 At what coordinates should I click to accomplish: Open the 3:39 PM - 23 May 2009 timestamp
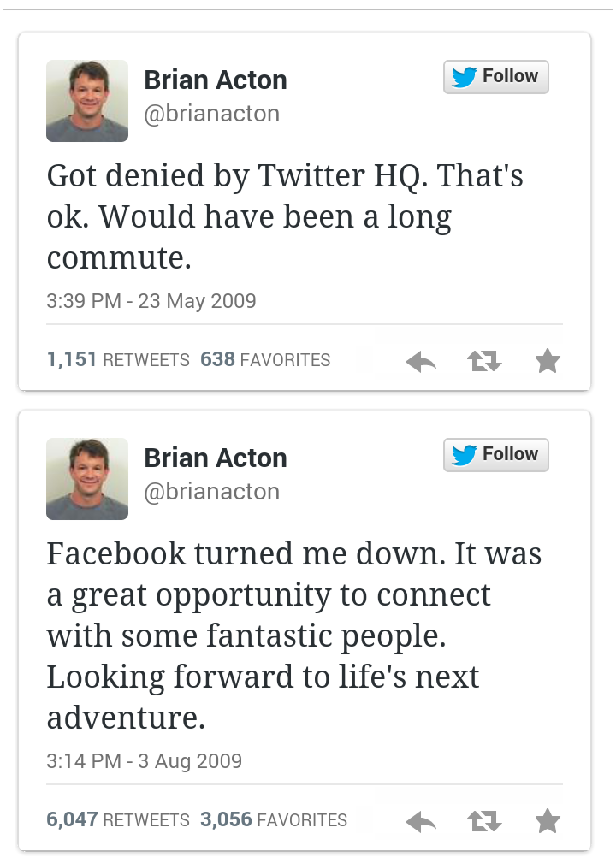pos(151,301)
